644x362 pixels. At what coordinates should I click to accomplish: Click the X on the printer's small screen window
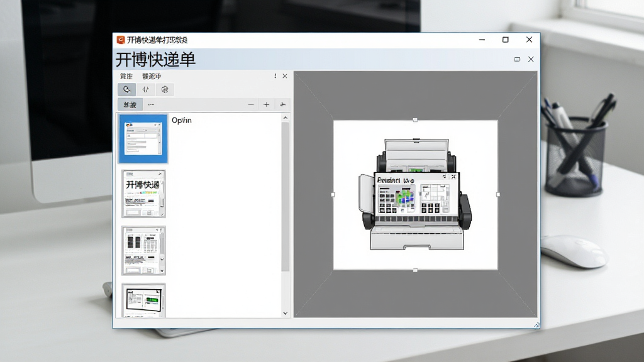coord(453,177)
